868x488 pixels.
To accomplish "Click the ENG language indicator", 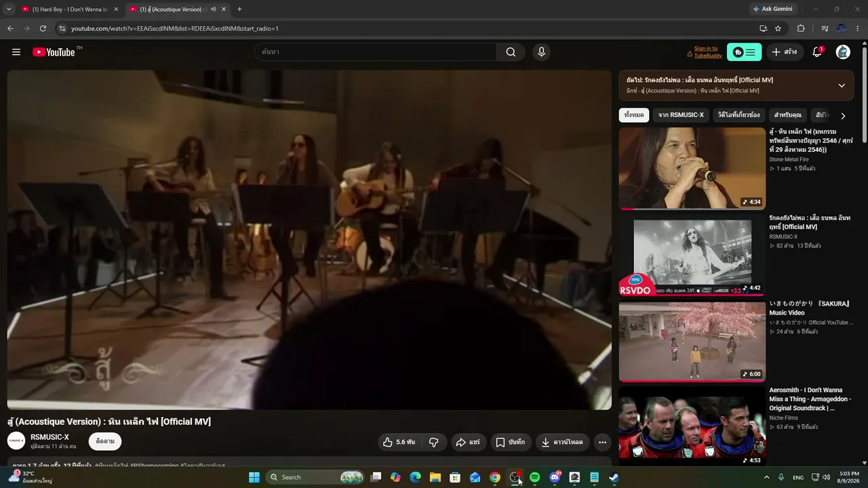I will 798,477.
